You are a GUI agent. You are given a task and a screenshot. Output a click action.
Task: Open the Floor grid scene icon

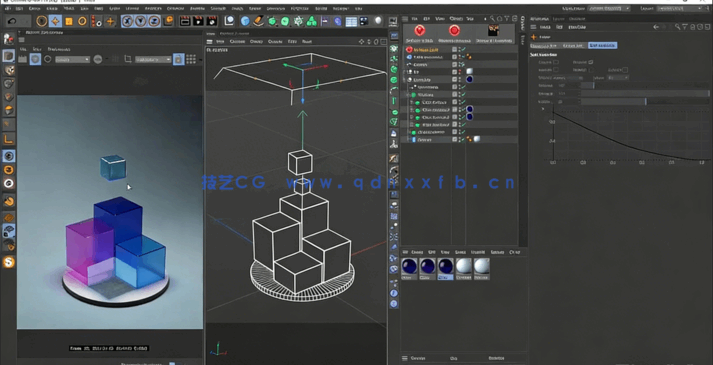pos(351,21)
